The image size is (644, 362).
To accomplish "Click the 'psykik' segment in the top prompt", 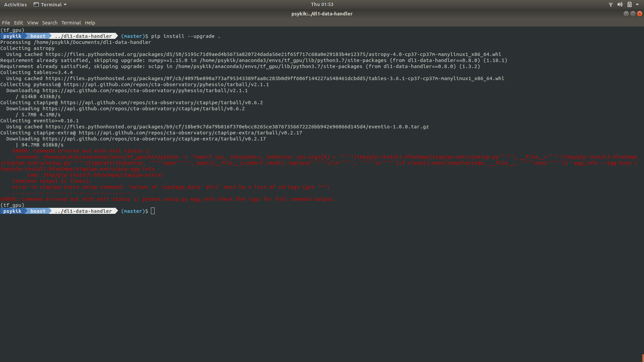I will tap(12, 36).
